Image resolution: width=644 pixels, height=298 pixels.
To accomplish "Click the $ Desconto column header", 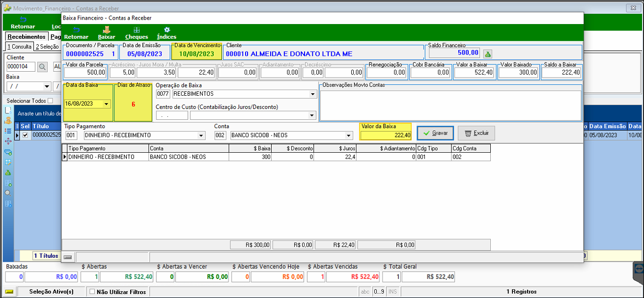I will click(293, 148).
